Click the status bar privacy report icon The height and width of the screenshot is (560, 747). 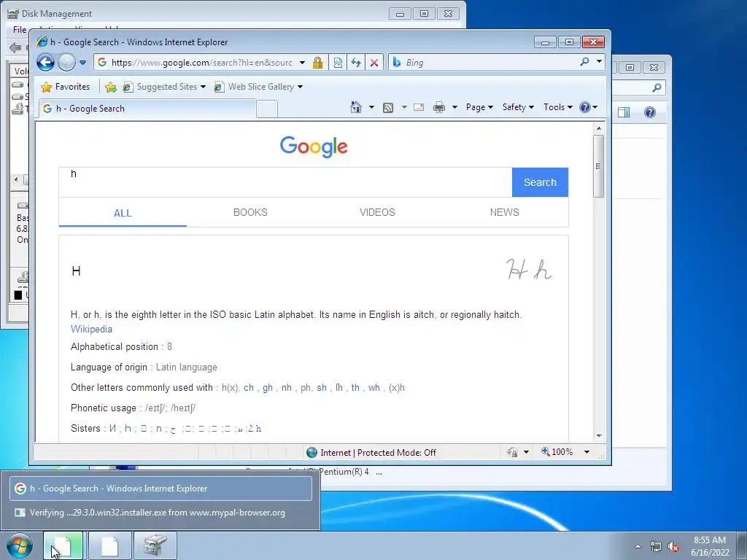click(513, 452)
